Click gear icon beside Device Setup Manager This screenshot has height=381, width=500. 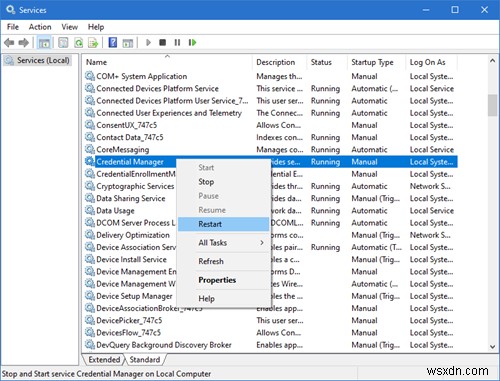(x=89, y=296)
